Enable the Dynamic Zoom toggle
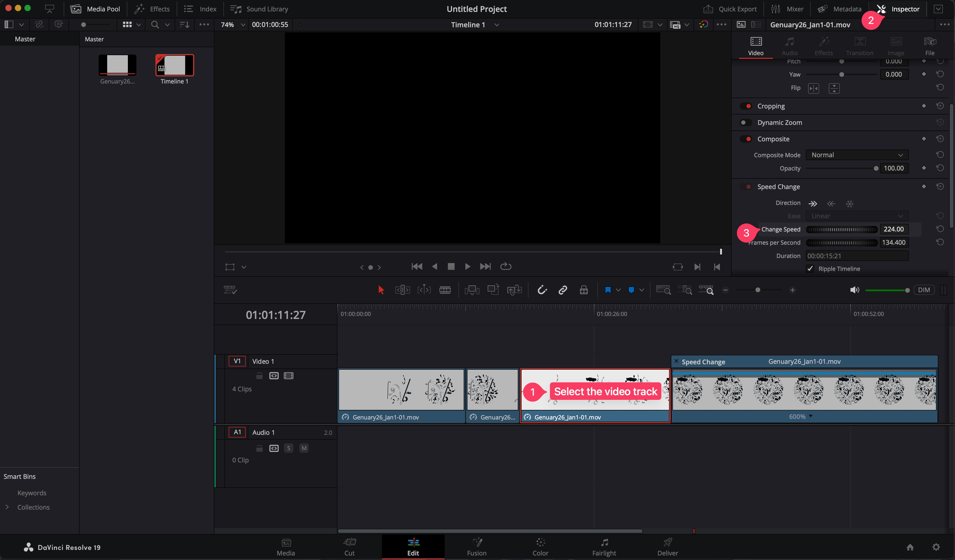This screenshot has height=560, width=955. point(745,122)
